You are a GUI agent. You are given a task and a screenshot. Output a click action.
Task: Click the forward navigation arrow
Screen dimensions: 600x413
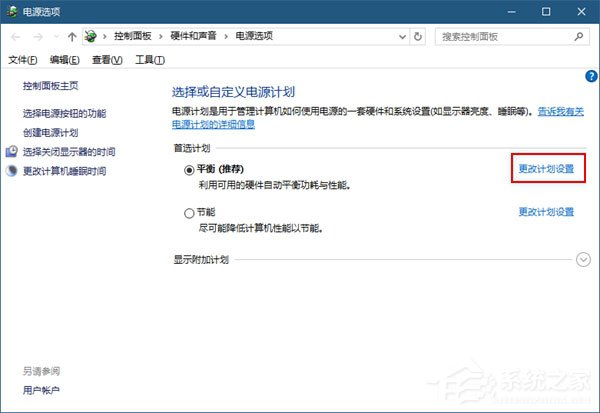(x=38, y=37)
